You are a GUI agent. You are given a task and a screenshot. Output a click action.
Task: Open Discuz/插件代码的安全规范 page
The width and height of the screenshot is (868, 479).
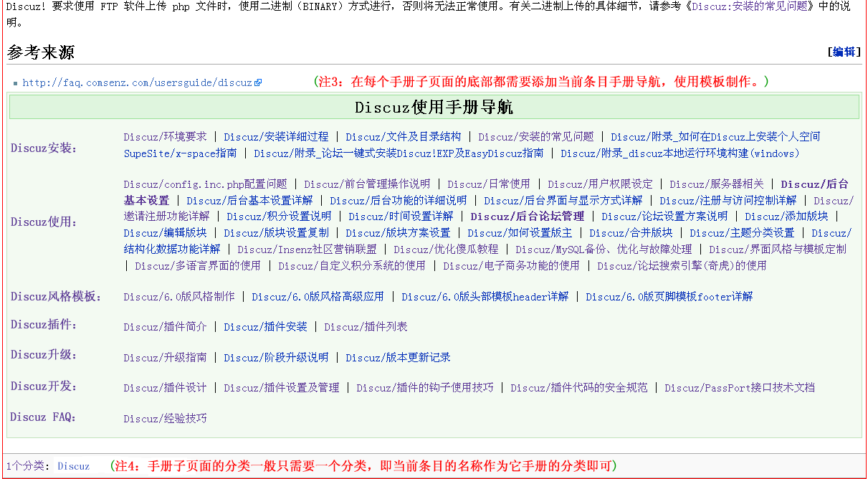pos(579,387)
